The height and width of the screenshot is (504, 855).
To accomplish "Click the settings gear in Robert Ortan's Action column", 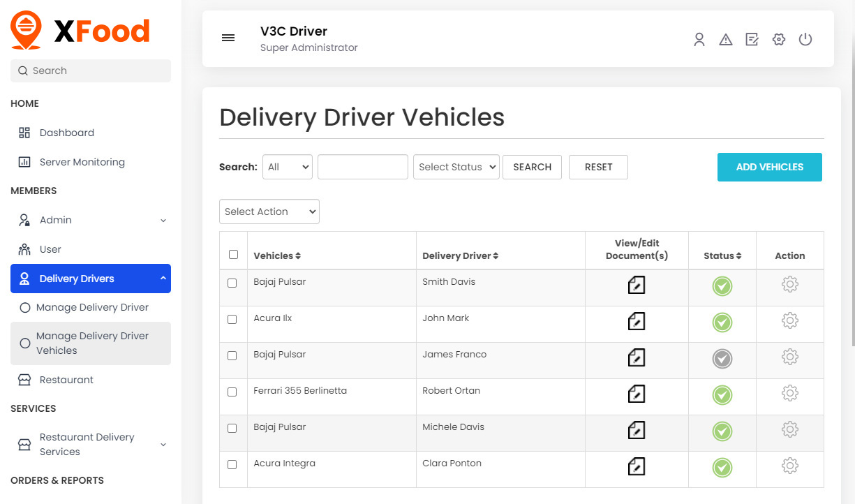I will [x=789, y=393].
